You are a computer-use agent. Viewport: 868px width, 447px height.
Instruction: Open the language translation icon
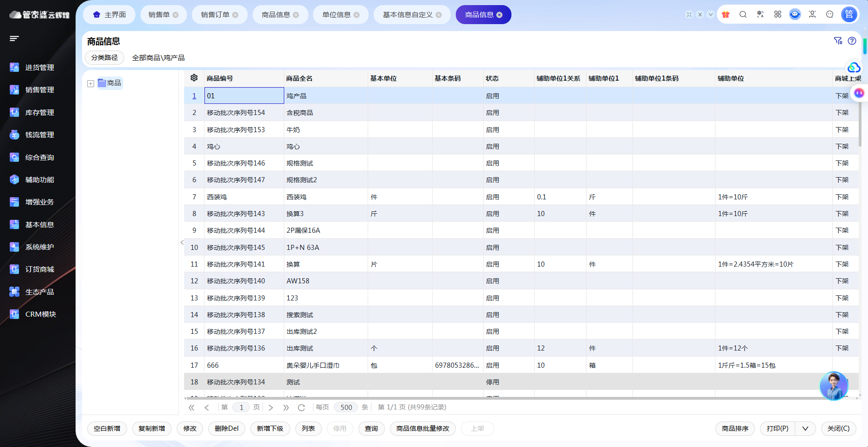[x=760, y=14]
